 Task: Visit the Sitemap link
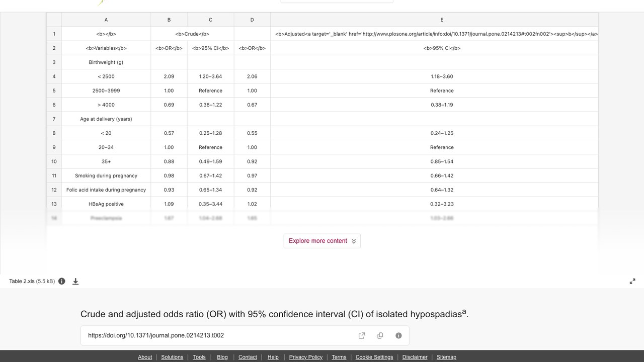tap(446, 357)
